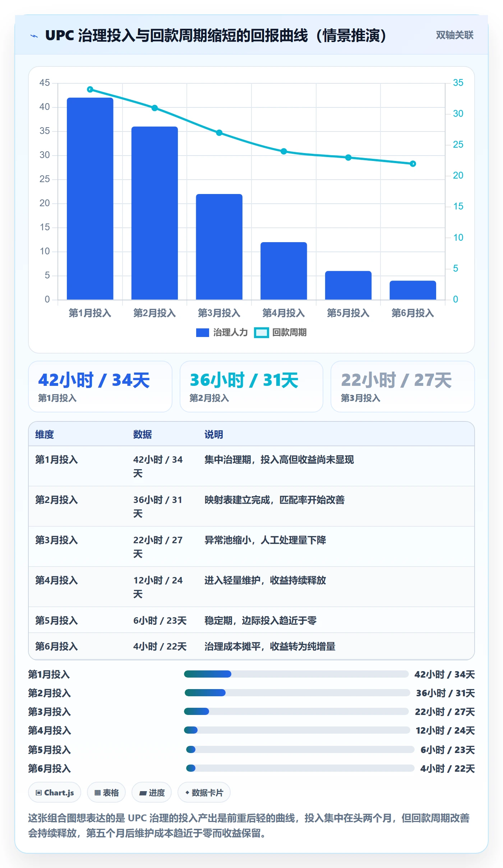Click the 36小时 / 31天 data card
Screen dimensions: 503x868
click(251, 387)
